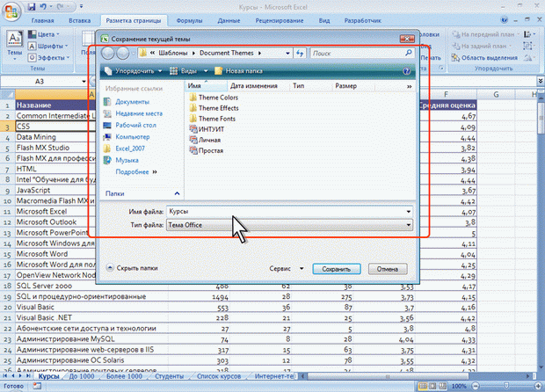Viewport: 545px width, 392px height.
Task: Open the file name history dropdown arrow
Action: (408, 211)
